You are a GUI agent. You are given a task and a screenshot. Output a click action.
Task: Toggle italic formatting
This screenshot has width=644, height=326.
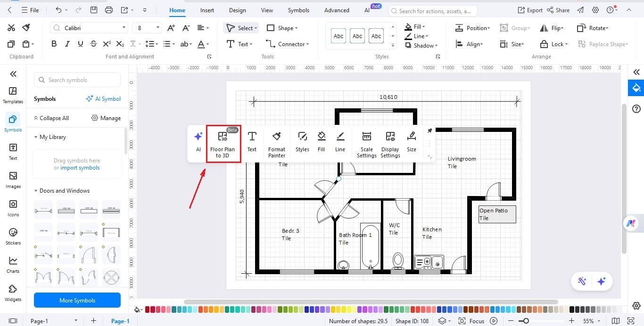pyautogui.click(x=67, y=43)
